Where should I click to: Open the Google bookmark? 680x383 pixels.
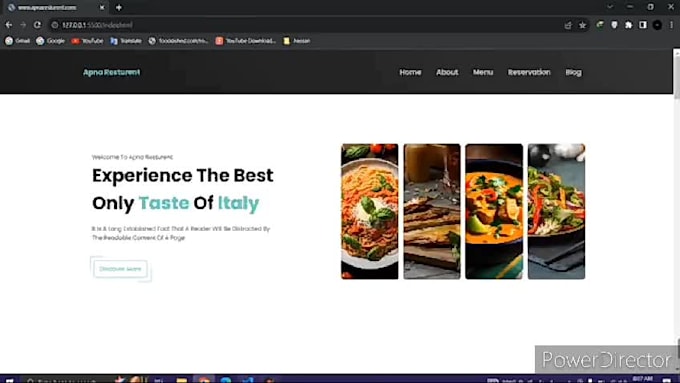[x=51, y=41]
